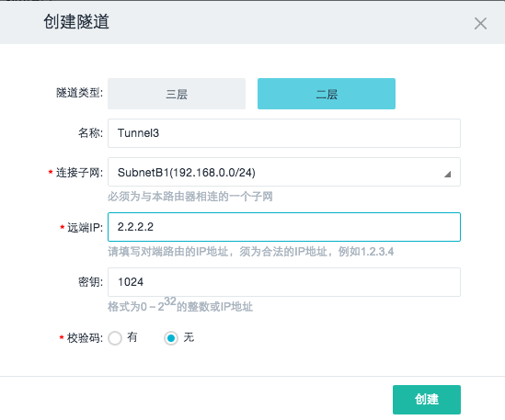Image resolution: width=505 pixels, height=420 pixels.
Task: Choose the 无 radio button for 校验码
Action: [171, 338]
